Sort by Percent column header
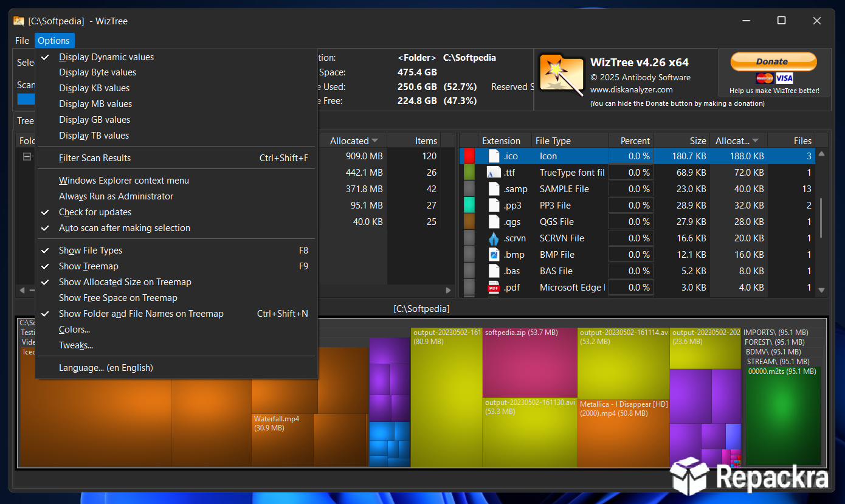This screenshot has height=504, width=845. [631, 141]
